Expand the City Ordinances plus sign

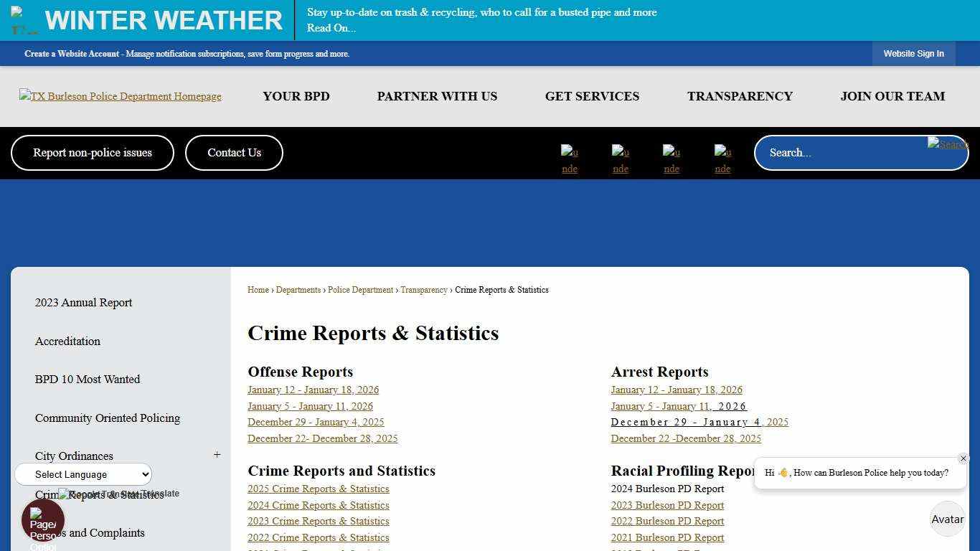(217, 454)
